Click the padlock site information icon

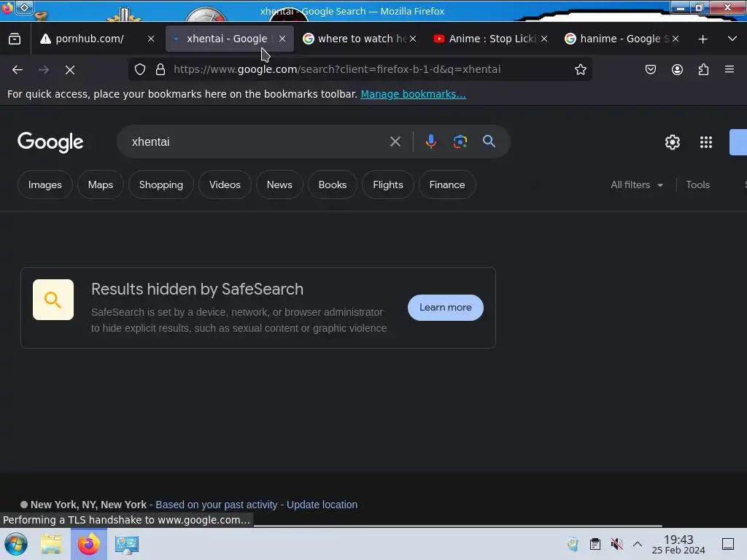coord(160,69)
